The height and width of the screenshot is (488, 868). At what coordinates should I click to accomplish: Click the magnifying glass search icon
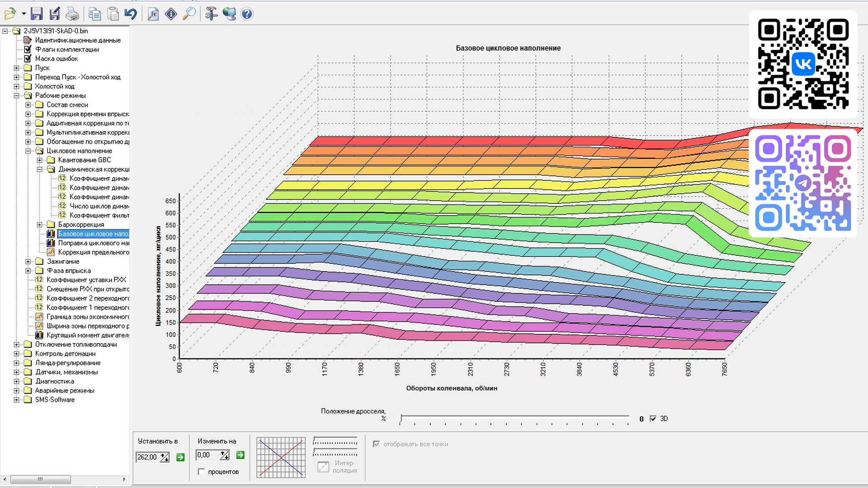pos(189,14)
